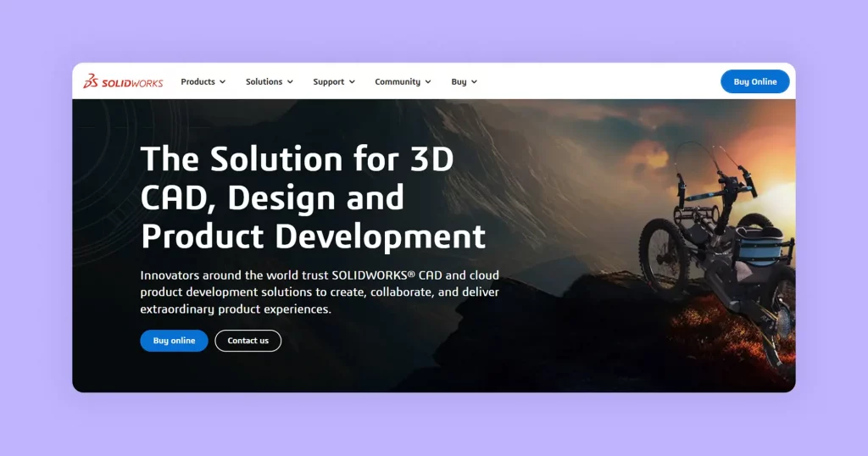This screenshot has width=868, height=456.
Task: Open the Buy menu
Action: [464, 81]
